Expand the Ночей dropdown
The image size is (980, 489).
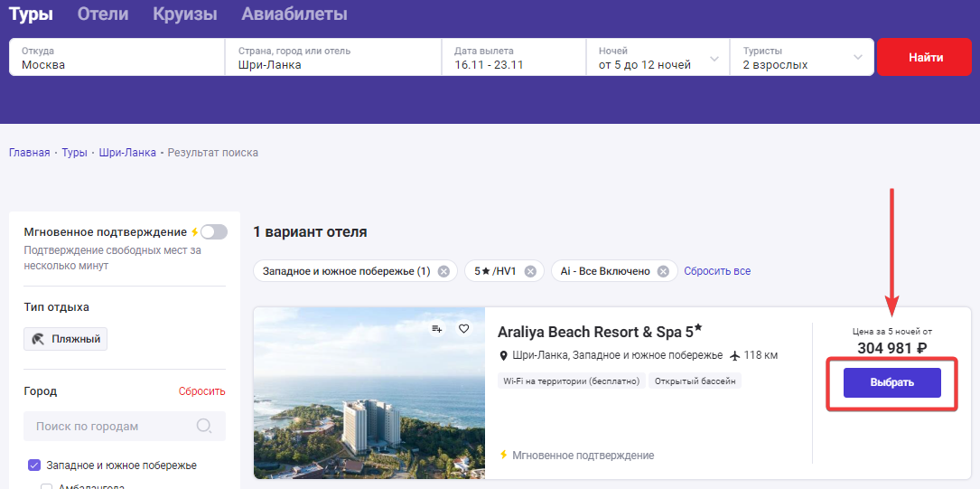[x=658, y=58]
